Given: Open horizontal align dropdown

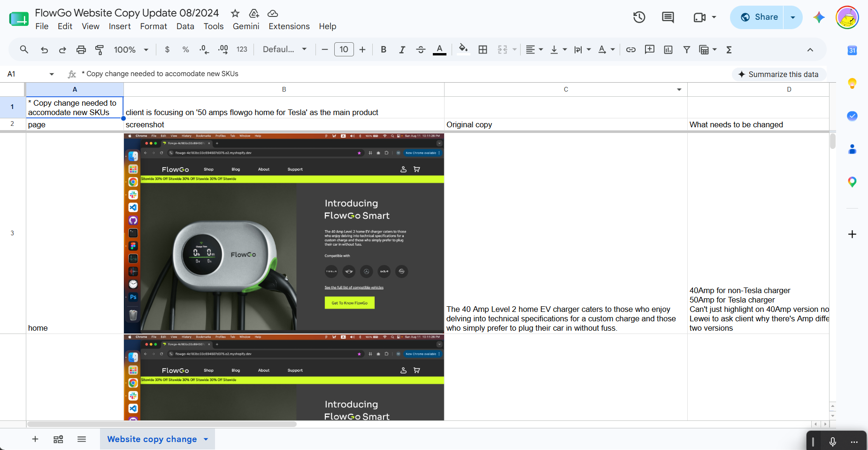Looking at the screenshot, I should [534, 49].
